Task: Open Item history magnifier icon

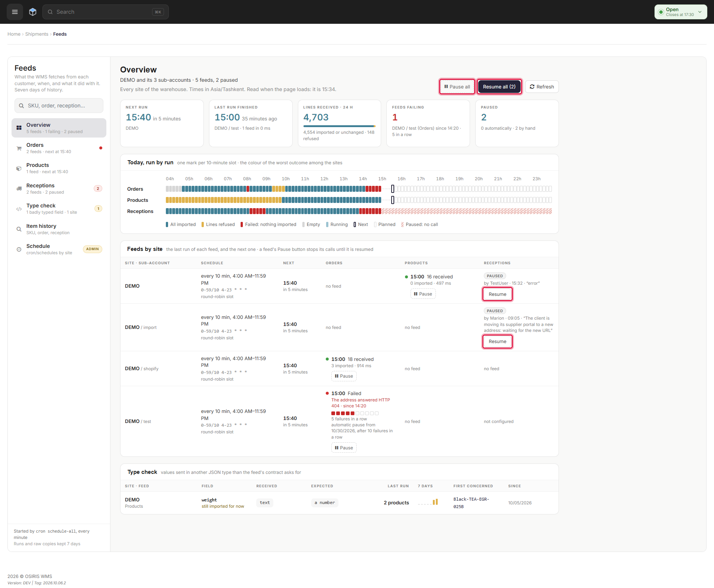Action: [19, 229]
